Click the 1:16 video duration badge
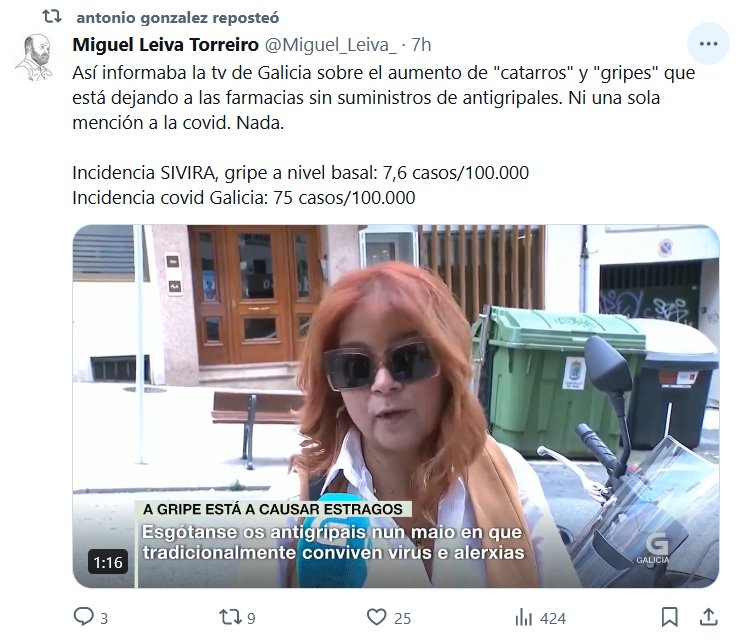The height and width of the screenshot is (640, 736). pos(107,562)
